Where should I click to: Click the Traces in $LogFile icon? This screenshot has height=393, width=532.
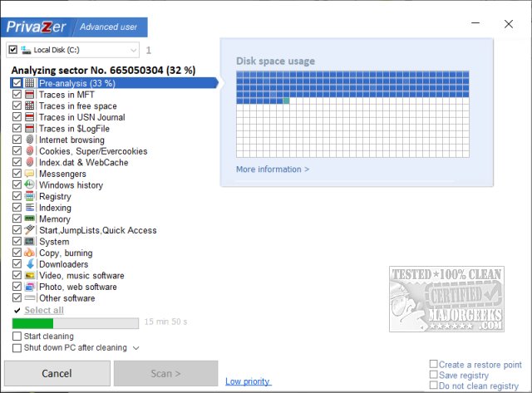[x=30, y=128]
